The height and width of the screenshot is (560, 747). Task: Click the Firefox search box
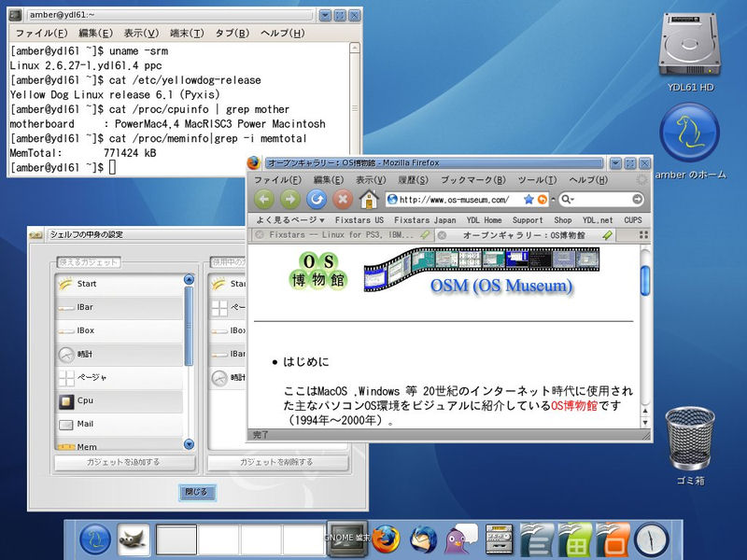(601, 199)
